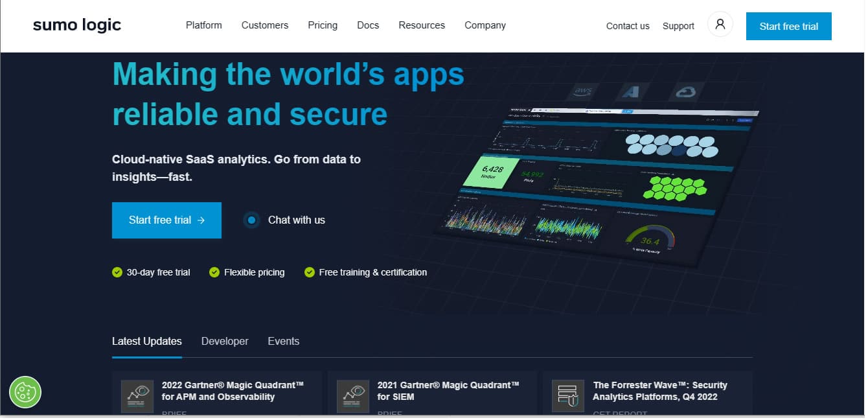
Task: Open 2022 Gartner Magic Quadrant APM title
Action: point(233,391)
